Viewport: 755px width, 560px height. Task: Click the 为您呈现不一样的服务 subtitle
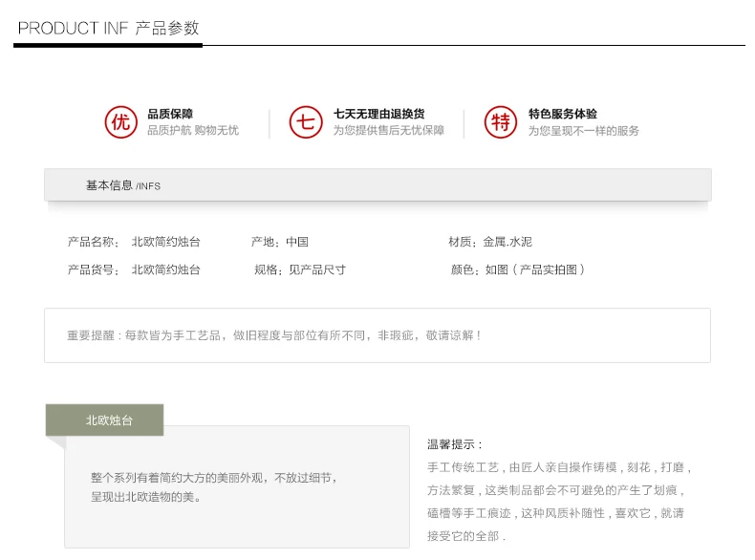pos(584,131)
